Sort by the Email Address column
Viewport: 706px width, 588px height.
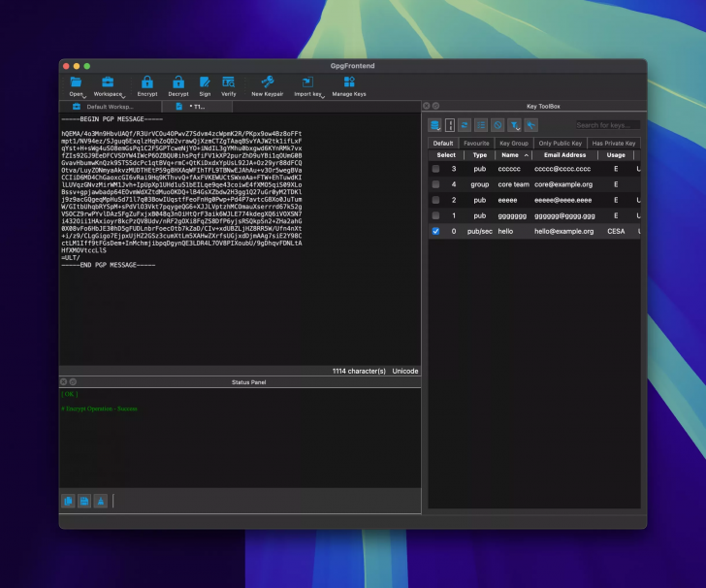(564, 155)
